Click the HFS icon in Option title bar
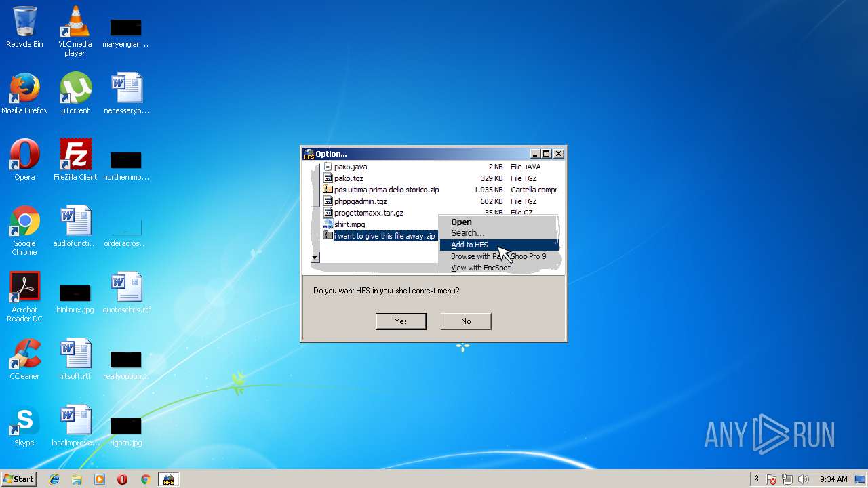868x488 pixels. tap(309, 154)
